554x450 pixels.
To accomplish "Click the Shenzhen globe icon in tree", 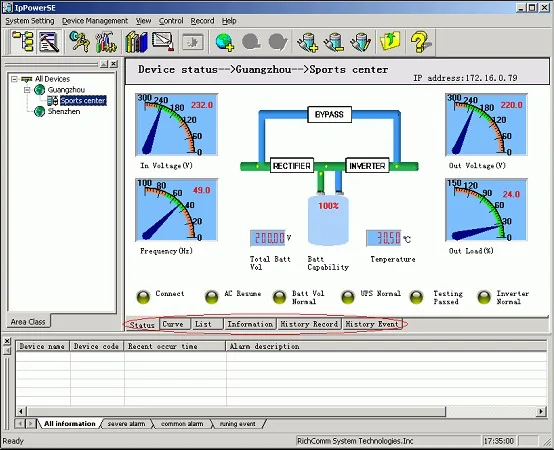I will pyautogui.click(x=39, y=111).
